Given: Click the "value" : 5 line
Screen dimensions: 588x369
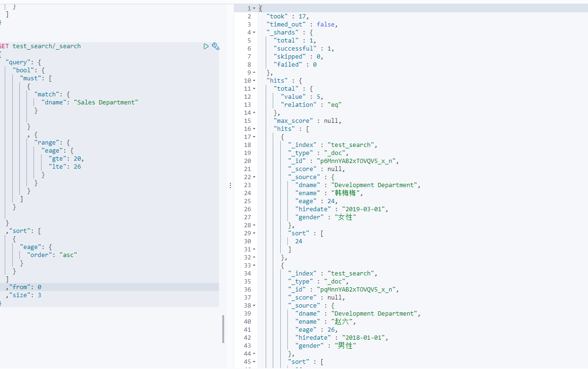Looking at the screenshot, I should tap(302, 97).
